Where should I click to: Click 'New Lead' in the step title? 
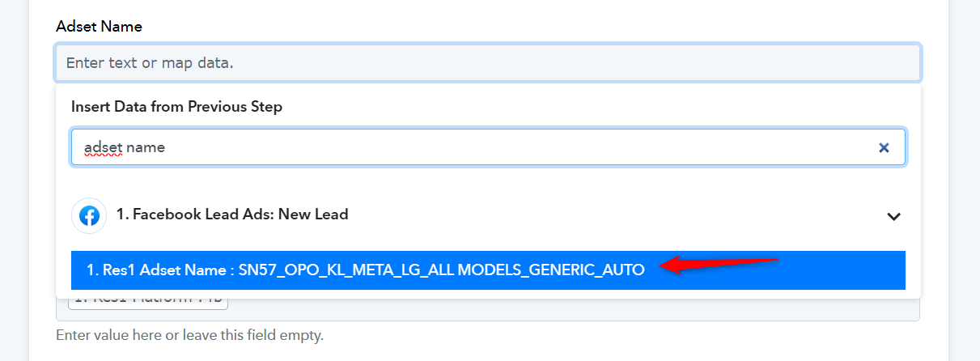316,214
